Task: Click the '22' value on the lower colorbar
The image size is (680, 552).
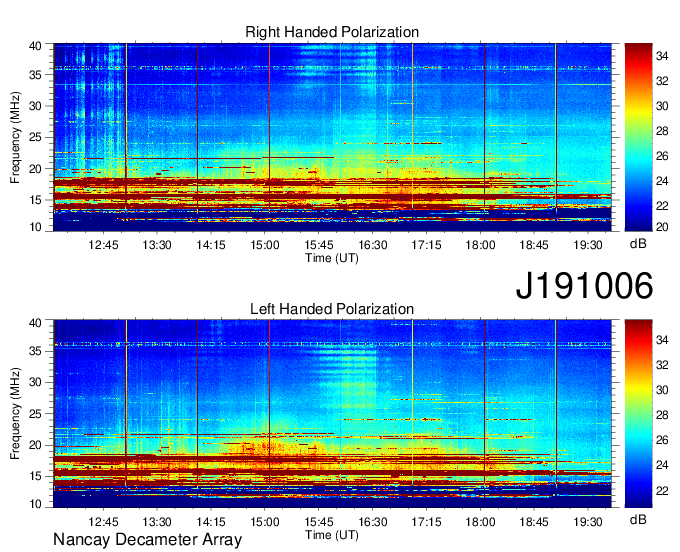Action: click(662, 490)
